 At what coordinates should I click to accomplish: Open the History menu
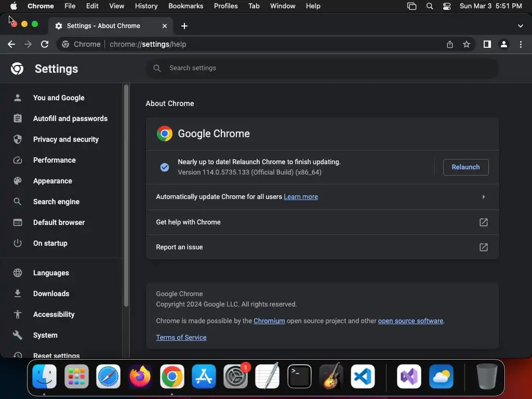point(146,6)
